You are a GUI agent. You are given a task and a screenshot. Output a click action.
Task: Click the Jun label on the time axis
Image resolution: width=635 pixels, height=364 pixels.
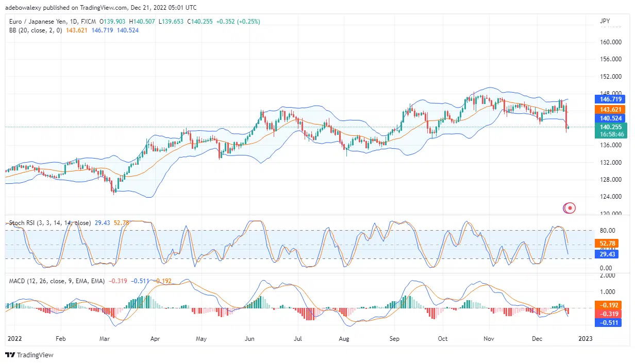[x=249, y=339]
